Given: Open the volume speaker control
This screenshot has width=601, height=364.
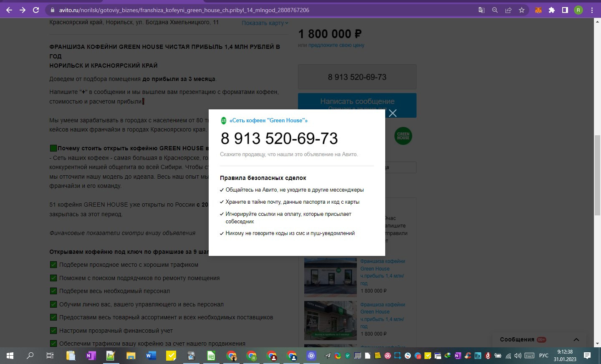Looking at the screenshot, I should pos(518,356).
